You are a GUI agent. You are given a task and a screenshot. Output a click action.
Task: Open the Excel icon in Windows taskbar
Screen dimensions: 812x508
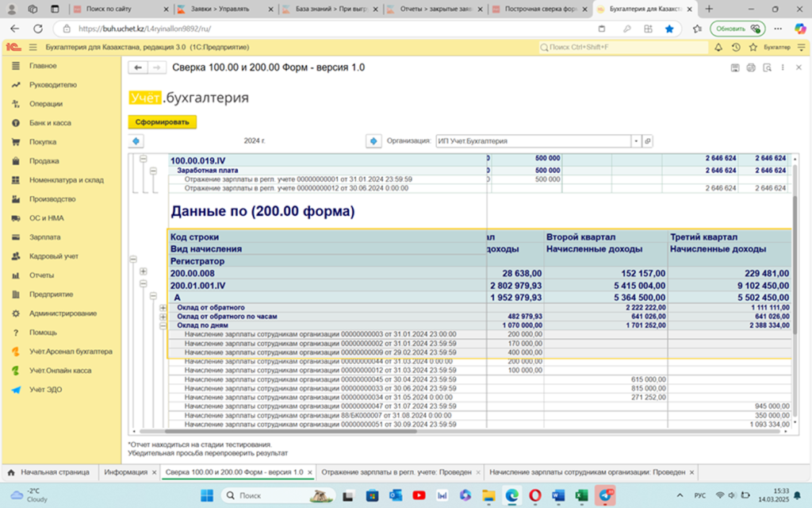pyautogui.click(x=581, y=495)
